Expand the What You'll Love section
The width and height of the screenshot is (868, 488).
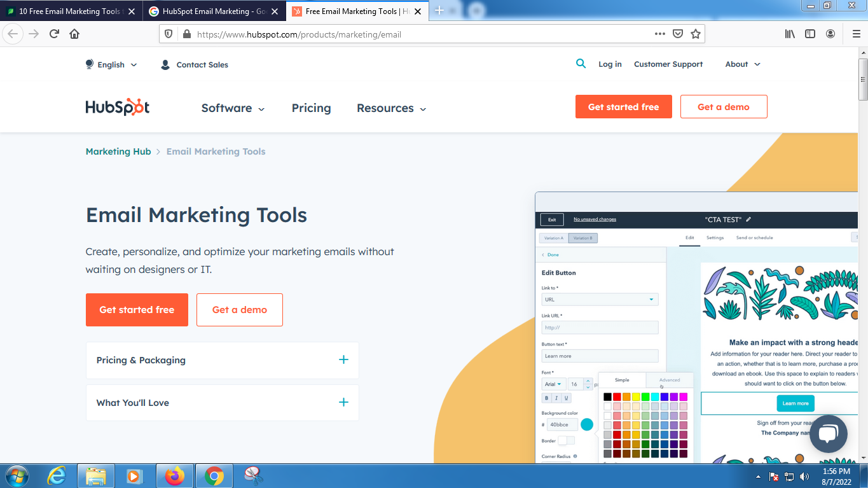click(x=223, y=403)
